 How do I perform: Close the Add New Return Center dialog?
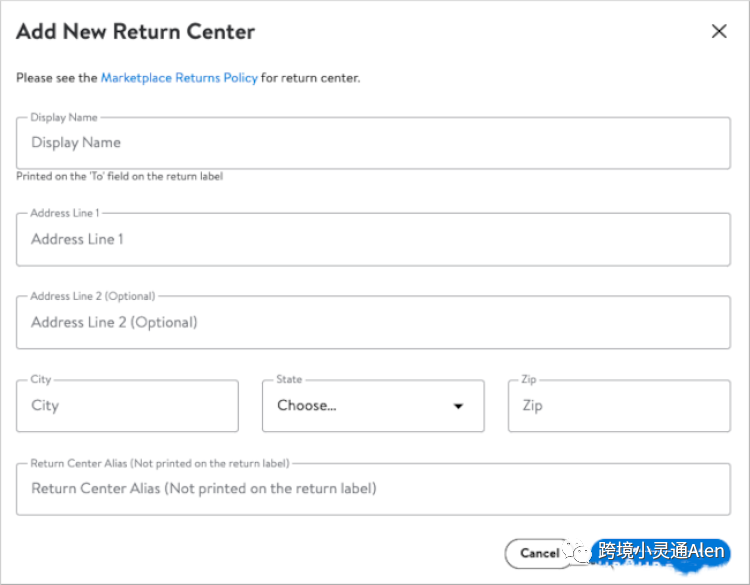[x=718, y=31]
